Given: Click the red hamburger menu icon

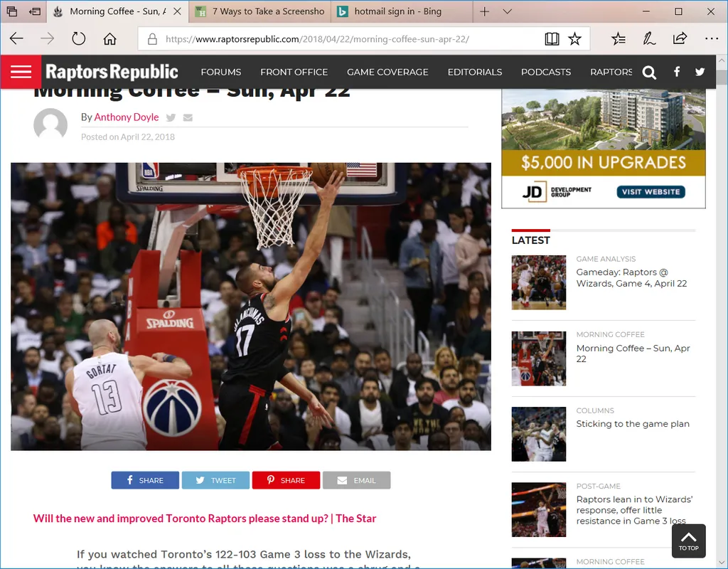Looking at the screenshot, I should click(x=21, y=72).
